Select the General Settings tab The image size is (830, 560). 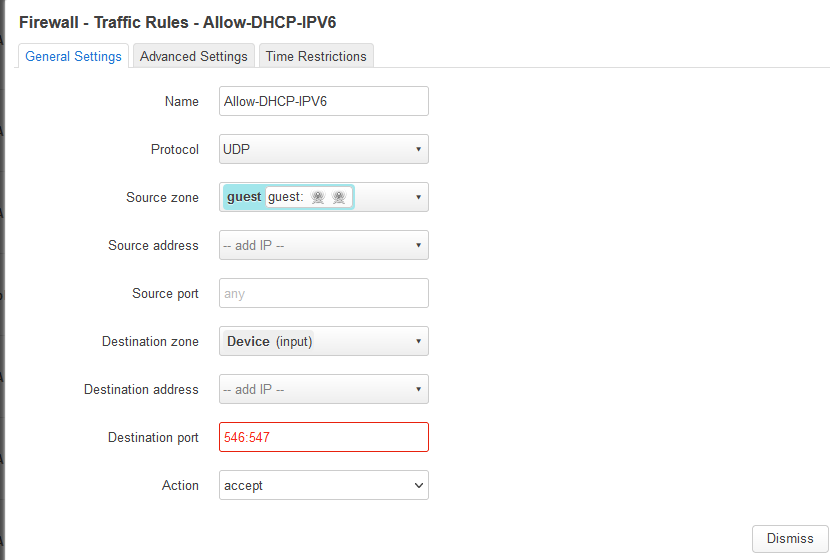[74, 56]
